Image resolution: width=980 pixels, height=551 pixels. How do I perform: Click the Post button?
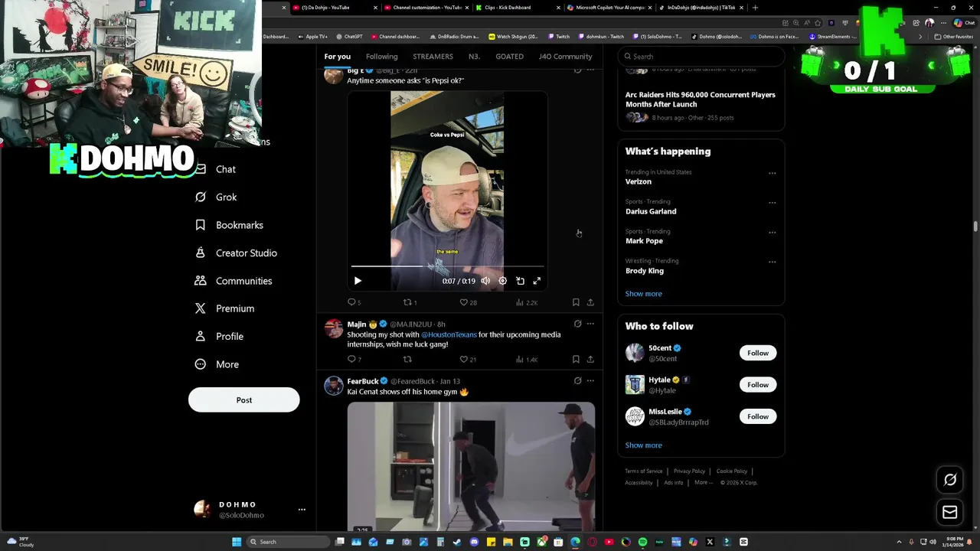point(243,399)
